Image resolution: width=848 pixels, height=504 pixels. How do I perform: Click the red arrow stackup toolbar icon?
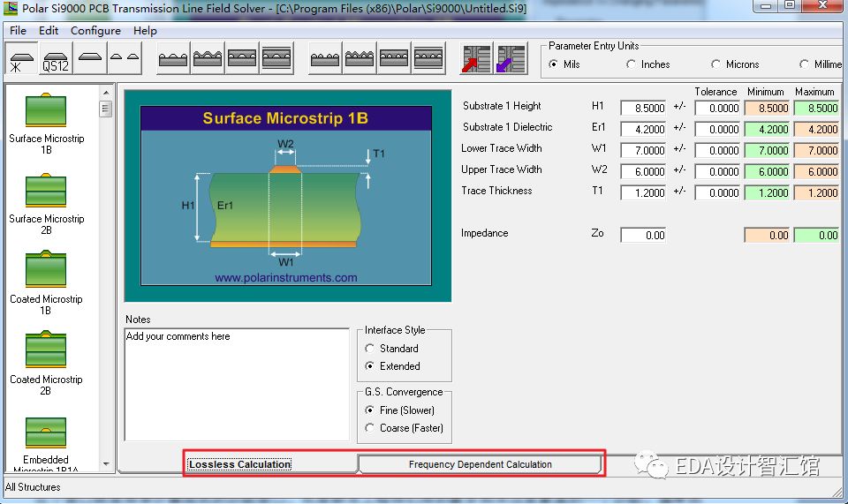476,58
